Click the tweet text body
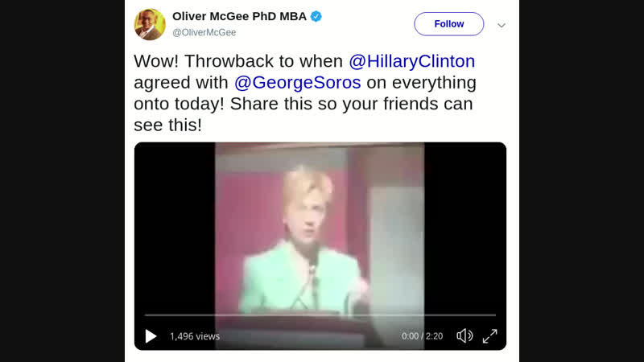 [305, 93]
